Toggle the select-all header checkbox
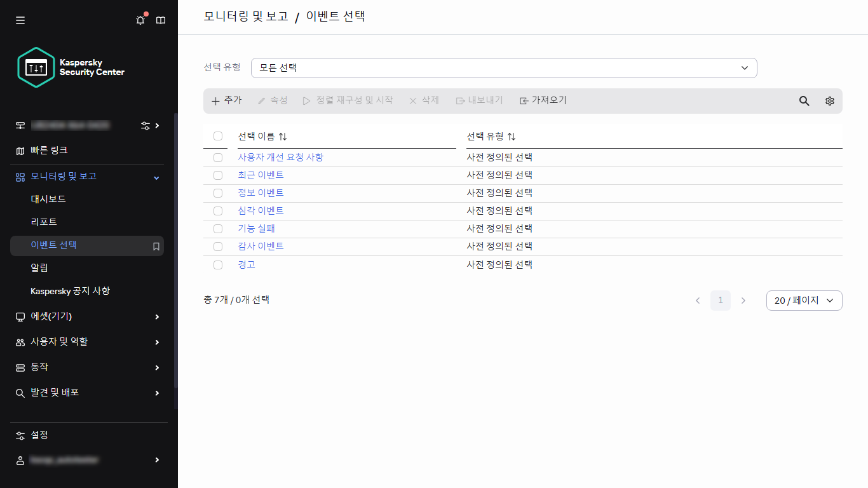Image resolution: width=868 pixels, height=488 pixels. (218, 136)
